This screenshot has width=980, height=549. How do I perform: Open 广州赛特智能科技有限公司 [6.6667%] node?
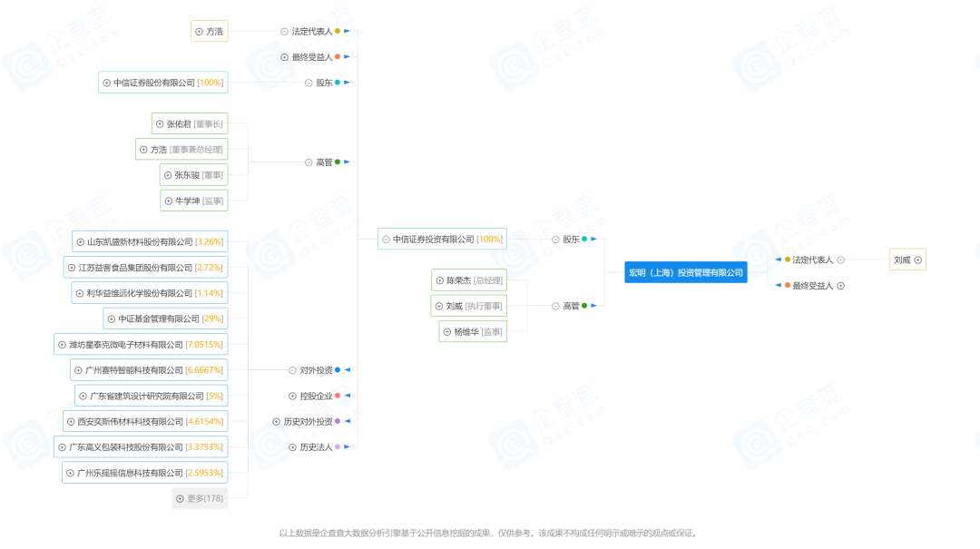tap(149, 370)
